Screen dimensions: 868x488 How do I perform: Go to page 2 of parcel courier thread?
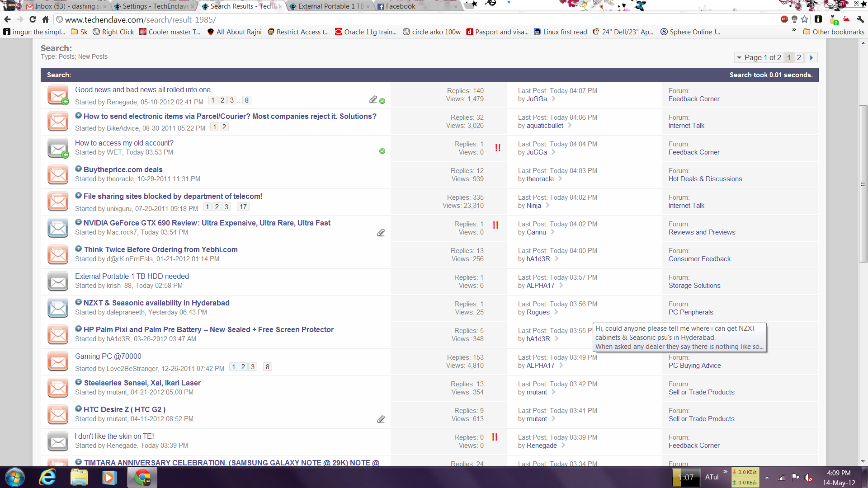tap(224, 127)
